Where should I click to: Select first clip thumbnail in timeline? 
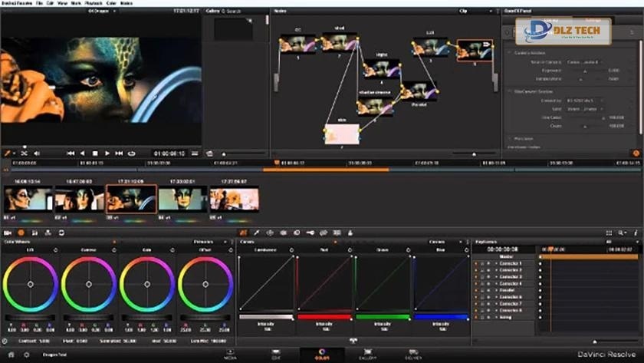(x=28, y=199)
